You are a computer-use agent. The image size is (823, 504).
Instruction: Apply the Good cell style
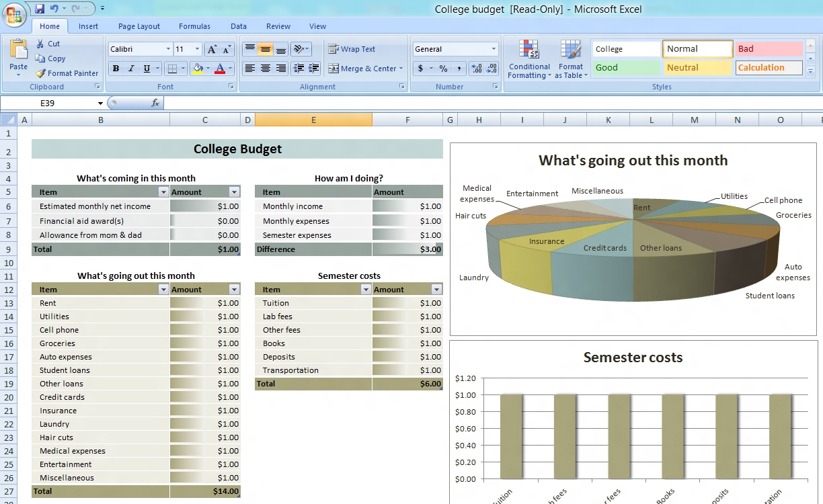[x=625, y=67]
